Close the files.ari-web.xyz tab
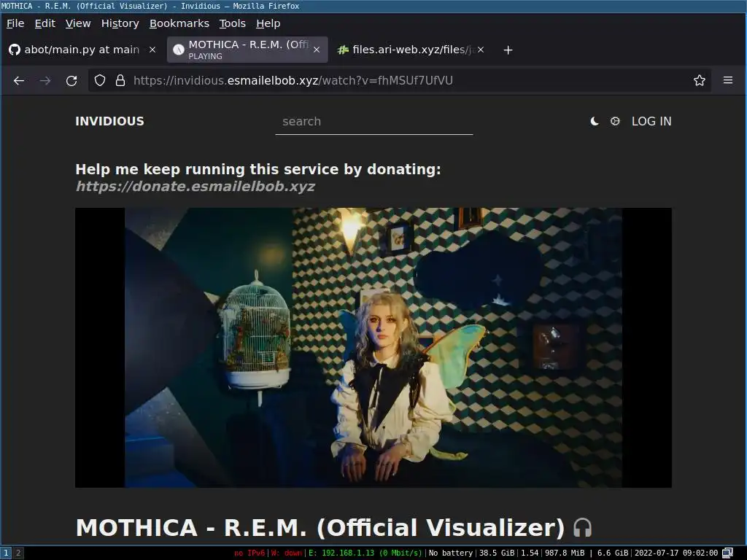The width and height of the screenshot is (747, 560). pos(481,50)
